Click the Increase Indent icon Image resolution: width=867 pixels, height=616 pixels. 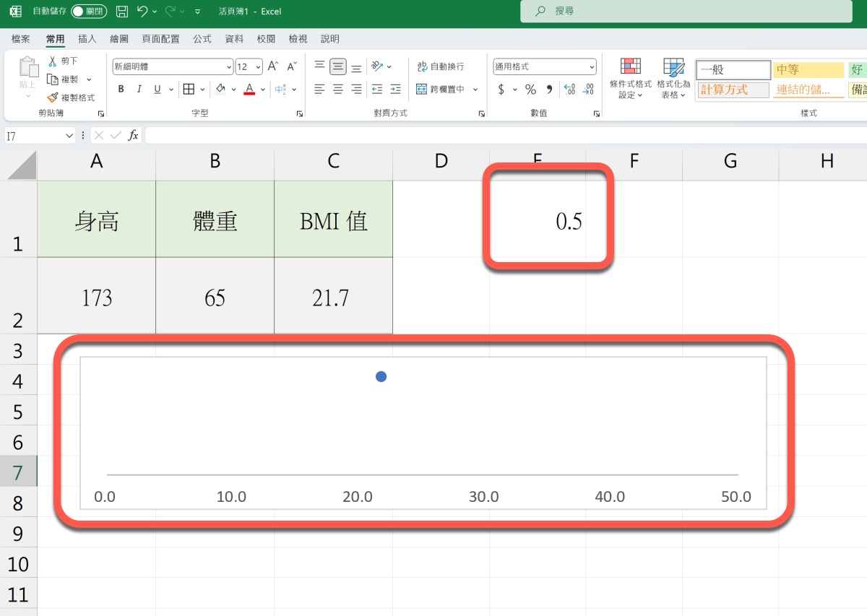394,90
